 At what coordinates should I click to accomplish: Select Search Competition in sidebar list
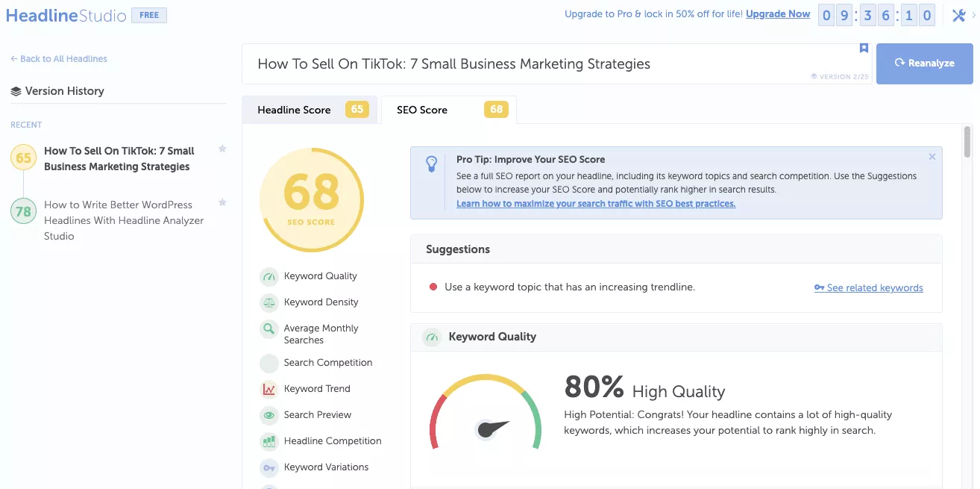(x=328, y=363)
